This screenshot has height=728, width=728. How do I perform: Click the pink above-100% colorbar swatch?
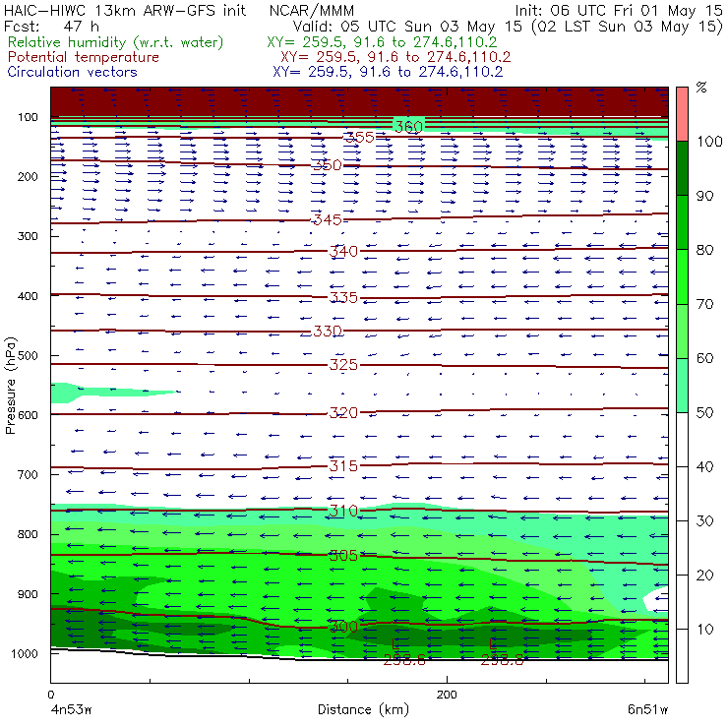pyautogui.click(x=682, y=114)
